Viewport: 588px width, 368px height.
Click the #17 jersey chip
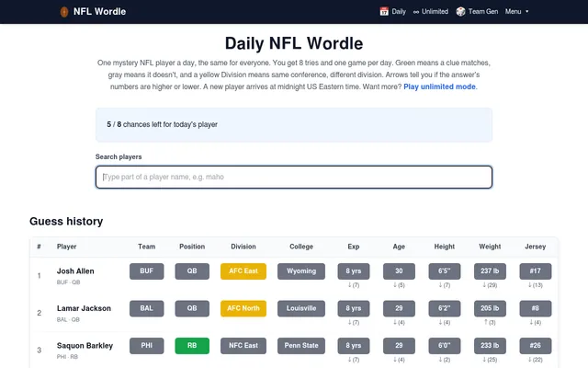coord(536,271)
